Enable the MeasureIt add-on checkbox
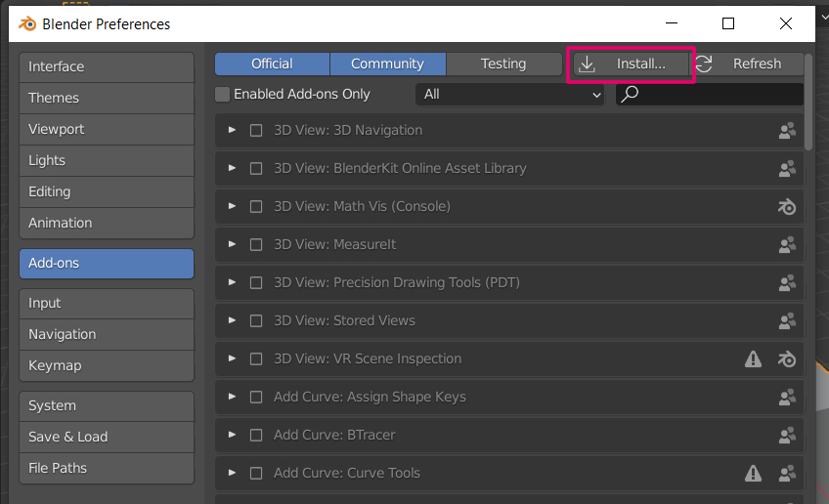Viewport: 829px width, 504px height. click(x=256, y=244)
